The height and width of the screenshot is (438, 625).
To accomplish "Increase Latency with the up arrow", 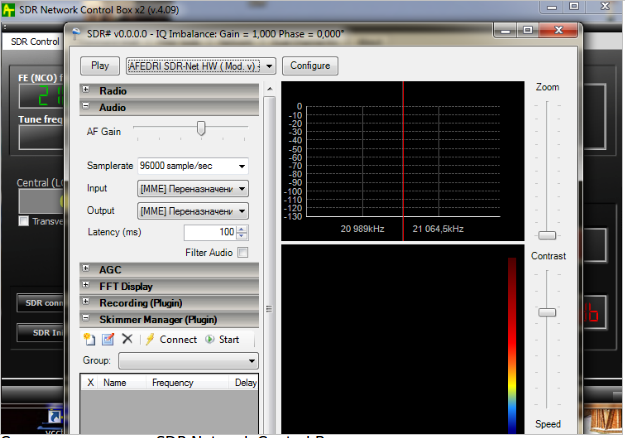I will 242,229.
